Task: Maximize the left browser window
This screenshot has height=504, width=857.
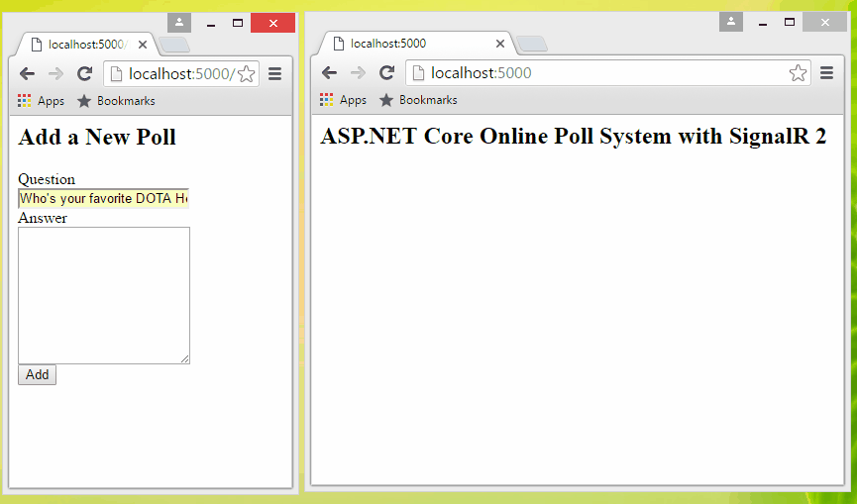Action: pos(238,23)
